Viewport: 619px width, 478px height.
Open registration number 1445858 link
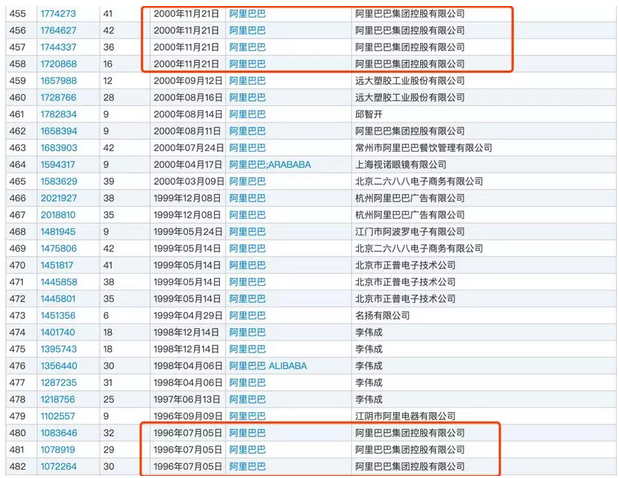pyautogui.click(x=59, y=282)
